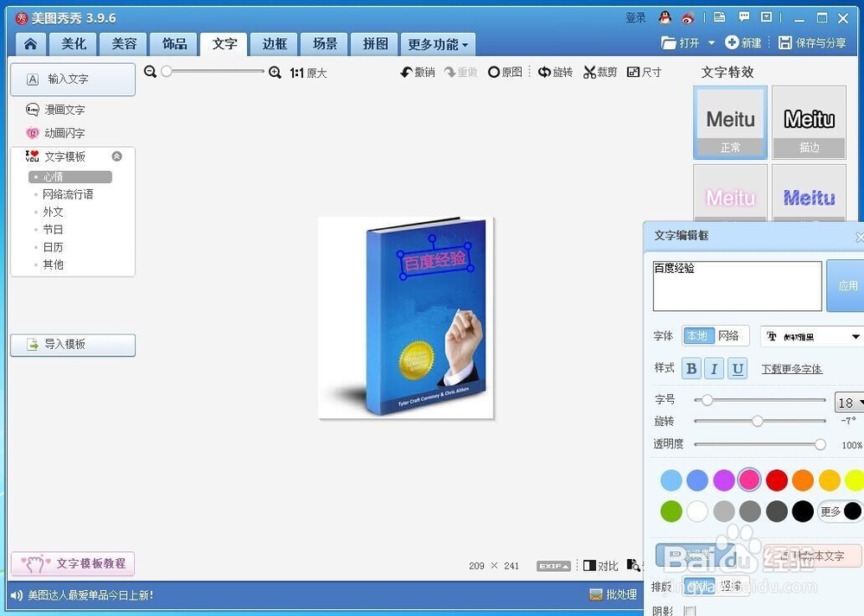This screenshot has height=616, width=864.
Task: Choose the 其他 template category
Action: click(x=53, y=265)
